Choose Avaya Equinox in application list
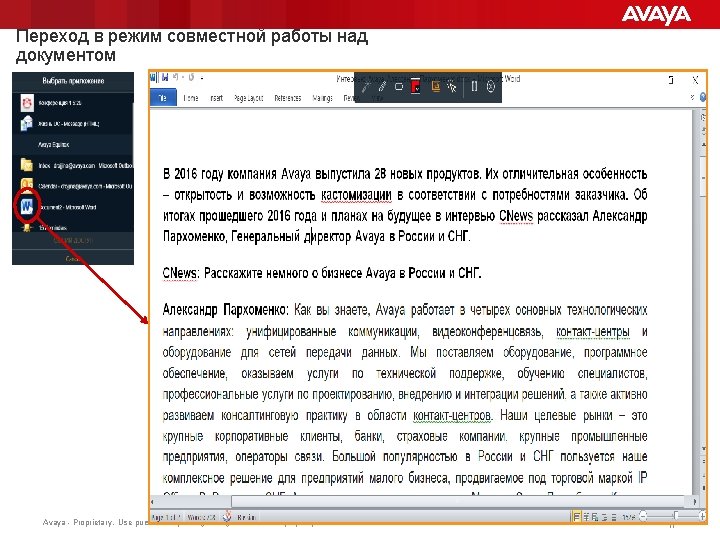 click(73, 145)
